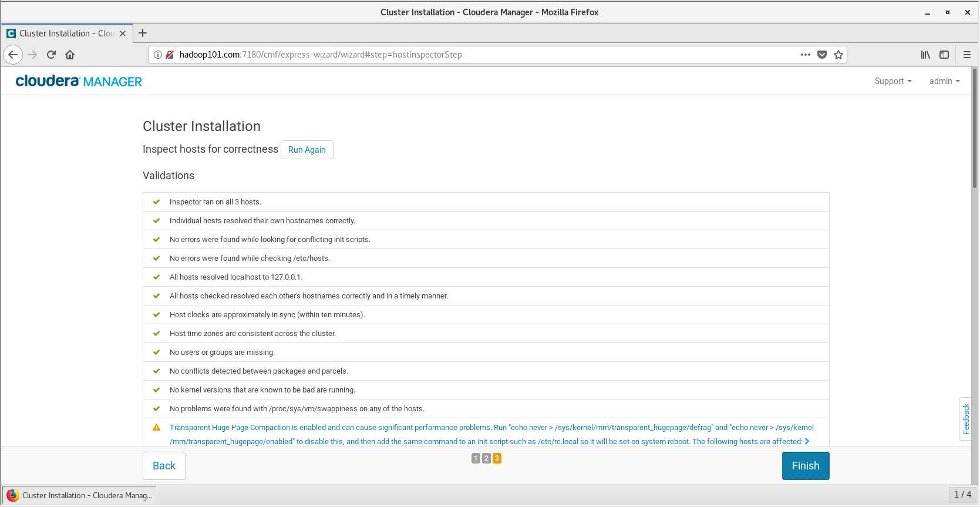Image resolution: width=980 pixels, height=507 pixels.
Task: Click 'Individual hosts resolved their own hostnames' row
Action: point(486,220)
